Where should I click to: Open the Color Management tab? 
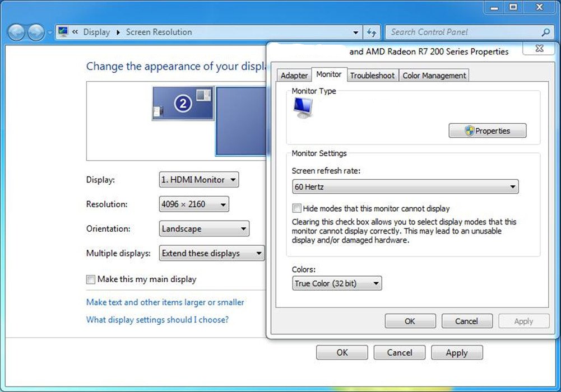[434, 76]
